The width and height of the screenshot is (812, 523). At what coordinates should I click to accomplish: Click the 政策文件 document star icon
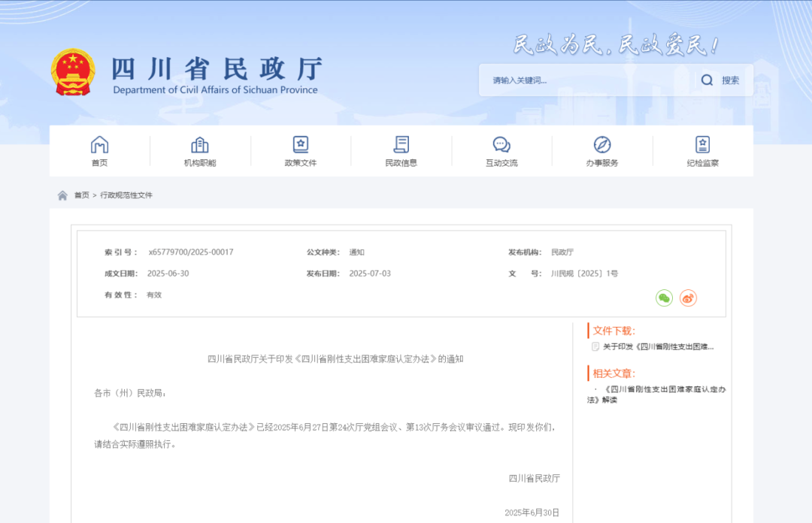click(x=301, y=144)
